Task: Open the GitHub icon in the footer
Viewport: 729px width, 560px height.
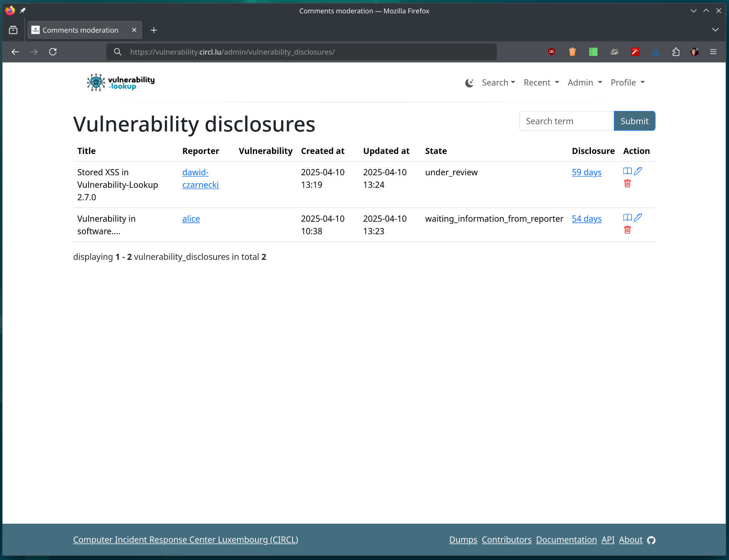Action: [651, 540]
